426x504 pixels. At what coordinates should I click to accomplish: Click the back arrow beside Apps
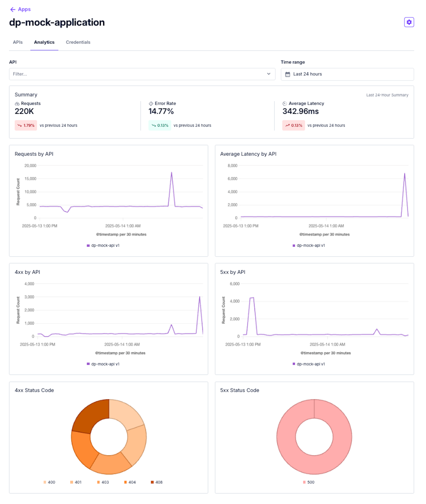click(x=12, y=9)
